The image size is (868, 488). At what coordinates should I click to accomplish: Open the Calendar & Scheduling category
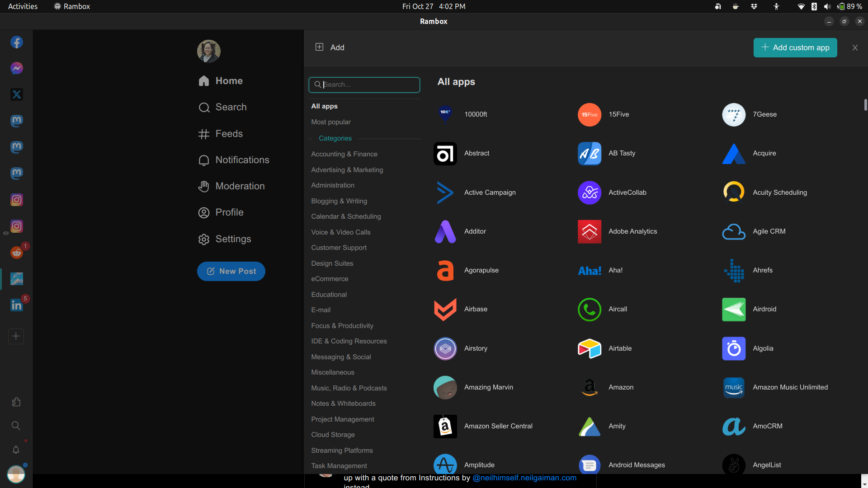[346, 216]
